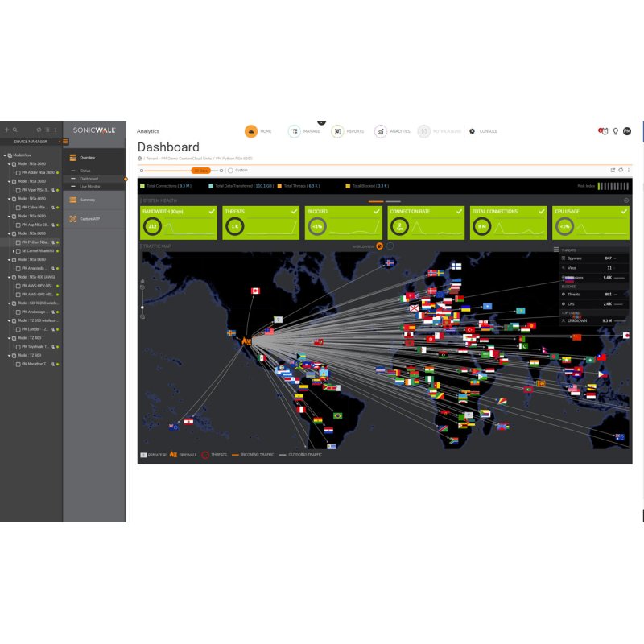Viewport: 644px width, 644px height.
Task: Expand the SE Carmel NSa6650 entry
Action: (x=14, y=251)
